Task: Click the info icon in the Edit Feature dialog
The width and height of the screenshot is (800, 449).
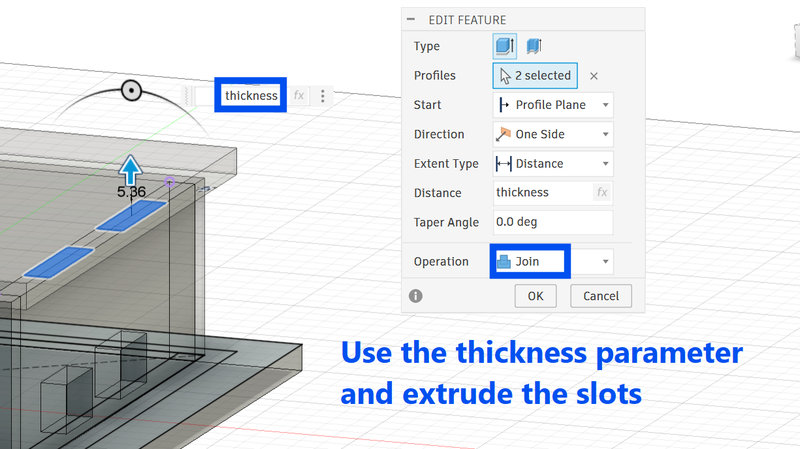Action: [416, 296]
